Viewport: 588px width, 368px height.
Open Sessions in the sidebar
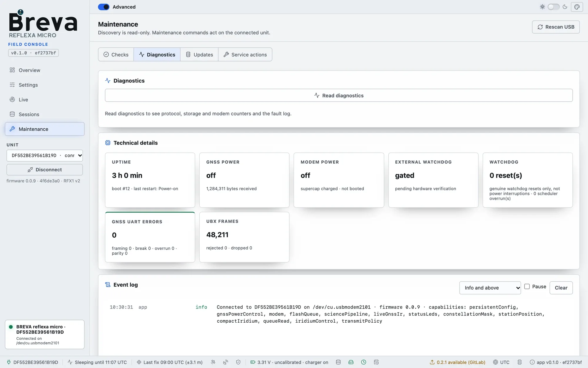(x=45, y=114)
